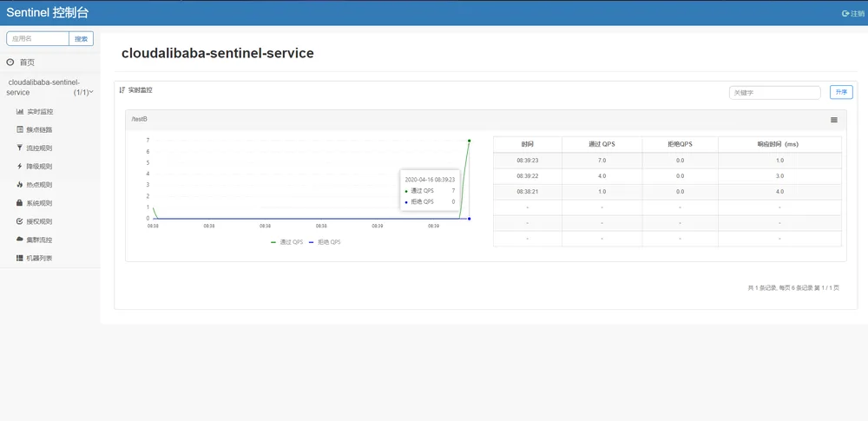
Task: Click response time 3.0 in the 08:39:22 row
Action: click(779, 175)
